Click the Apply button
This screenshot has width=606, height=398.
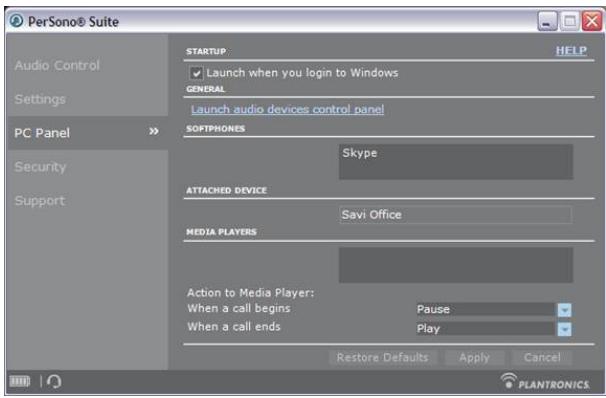(x=474, y=357)
